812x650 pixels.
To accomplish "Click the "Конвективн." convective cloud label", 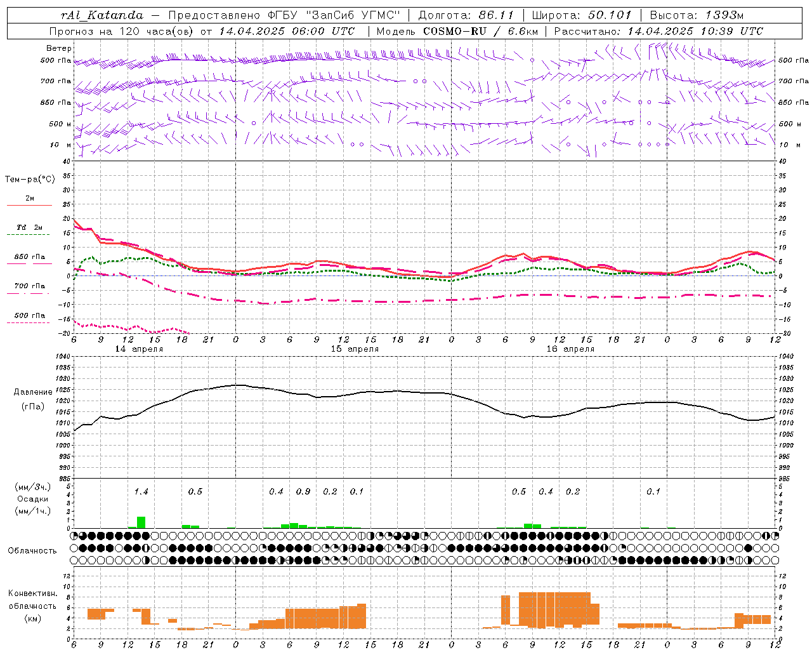I will pyautogui.click(x=33, y=594).
